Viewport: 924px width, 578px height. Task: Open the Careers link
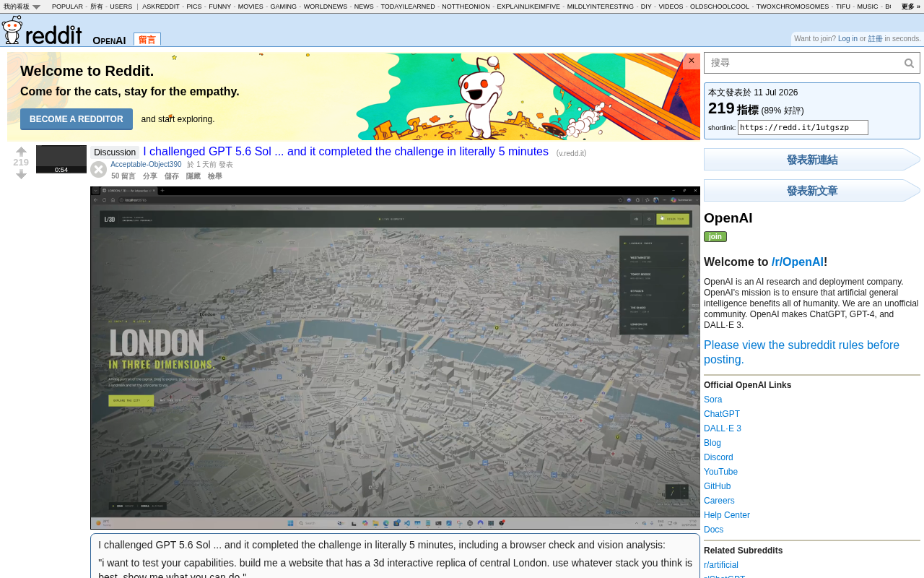(719, 501)
